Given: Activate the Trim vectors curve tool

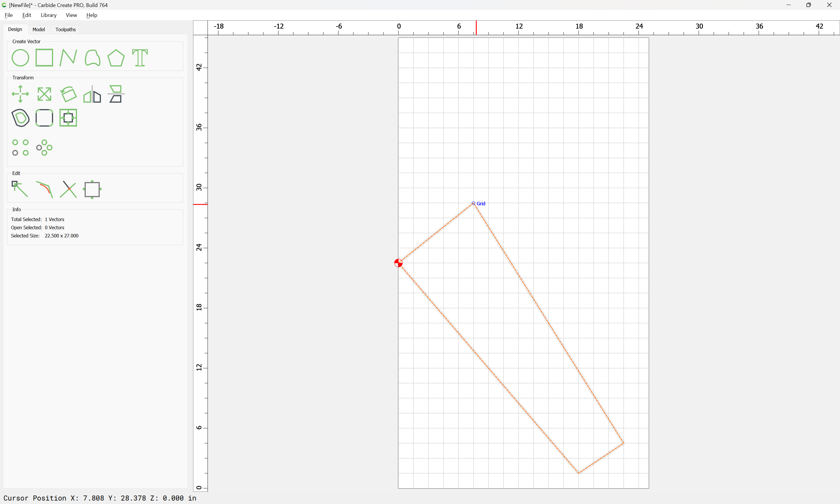Looking at the screenshot, I should tap(44, 189).
